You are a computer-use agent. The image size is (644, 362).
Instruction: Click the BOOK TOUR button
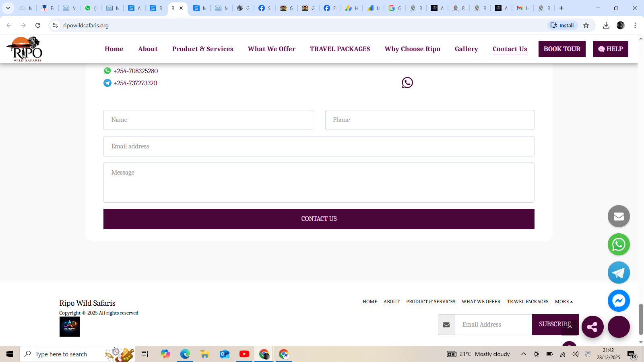562,49
